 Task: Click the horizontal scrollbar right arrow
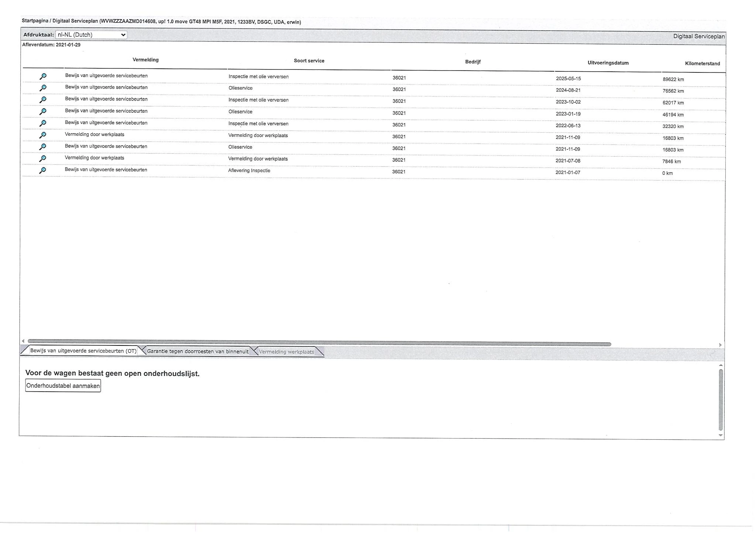tap(720, 345)
